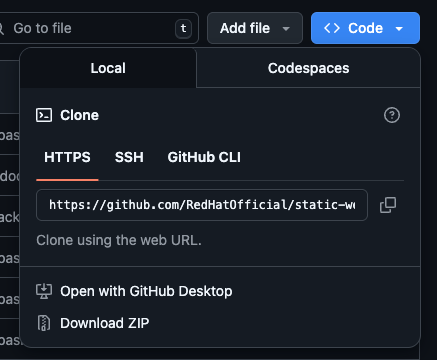This screenshot has height=360, width=437.
Task: Choose the SSH clone option
Action: point(129,157)
